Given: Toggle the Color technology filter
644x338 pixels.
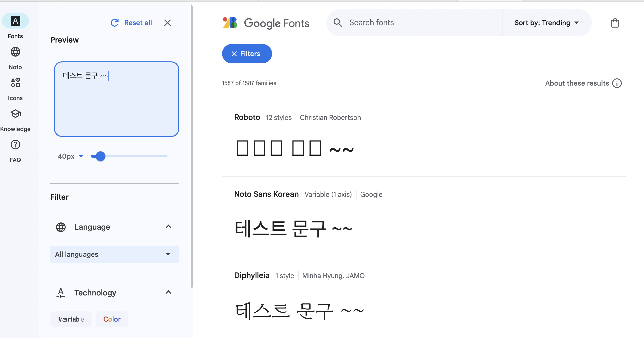Looking at the screenshot, I should [112, 319].
